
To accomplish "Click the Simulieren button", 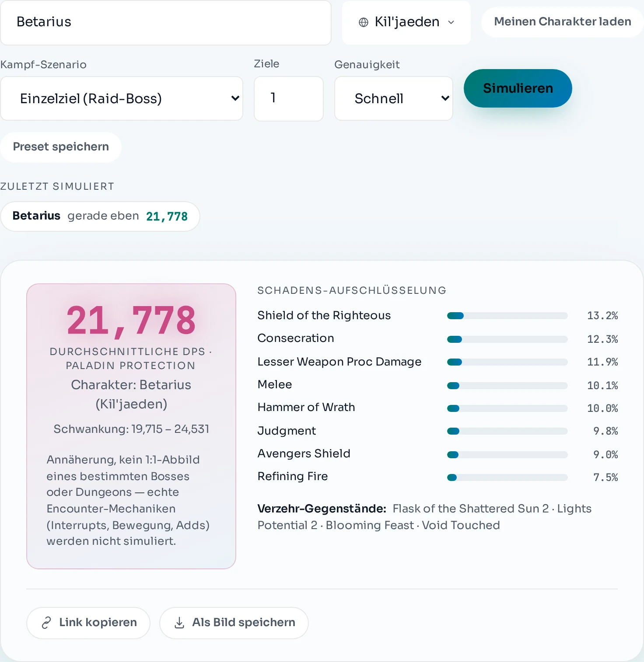I will [518, 88].
